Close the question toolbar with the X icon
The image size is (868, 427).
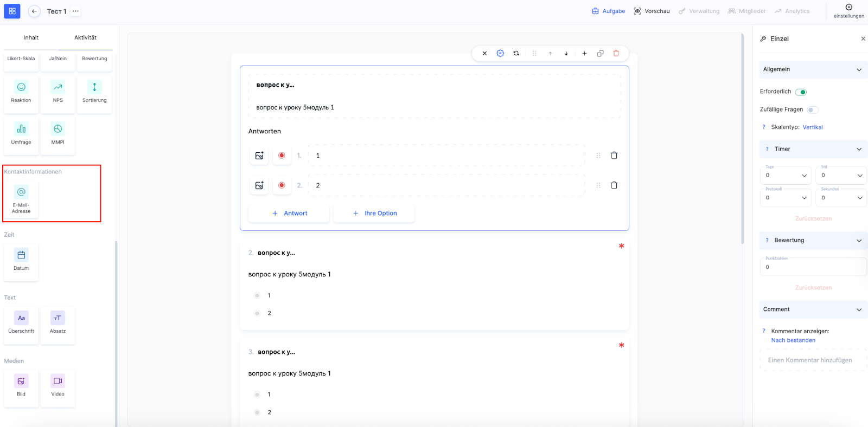click(484, 53)
